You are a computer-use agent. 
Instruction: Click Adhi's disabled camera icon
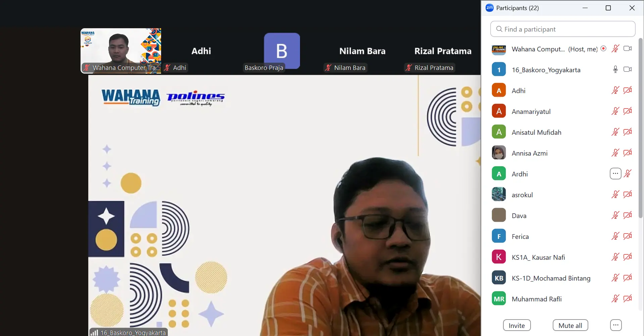pyautogui.click(x=628, y=90)
